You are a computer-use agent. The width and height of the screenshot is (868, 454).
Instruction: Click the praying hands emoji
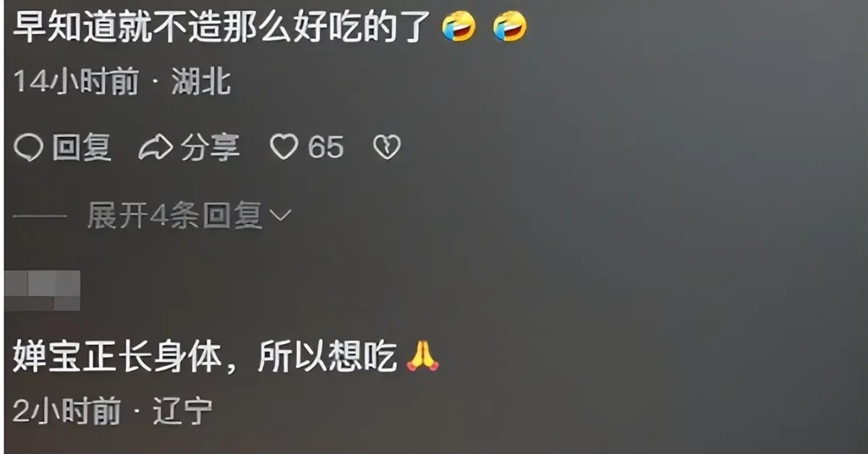(x=423, y=356)
